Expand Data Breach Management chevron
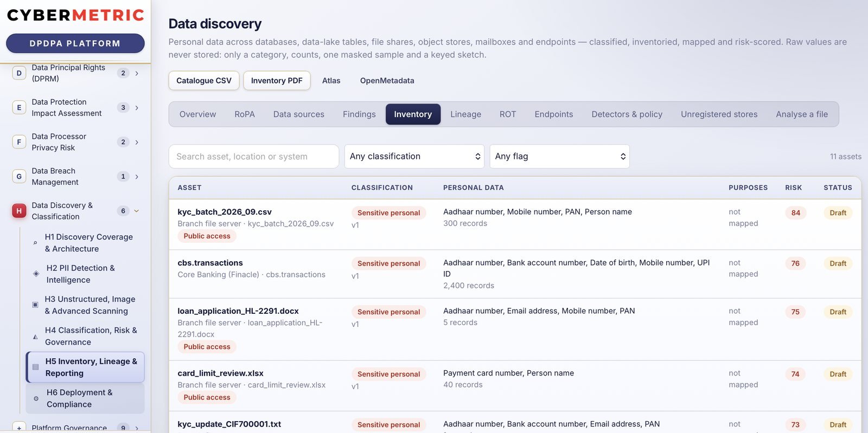Image resolution: width=868 pixels, height=433 pixels. pos(137,176)
